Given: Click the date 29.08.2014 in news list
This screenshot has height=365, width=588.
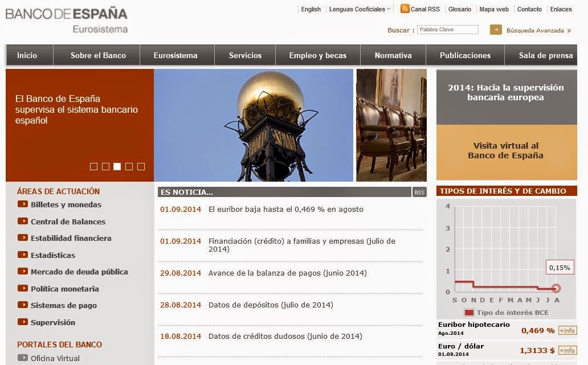Looking at the screenshot, I should 181,273.
